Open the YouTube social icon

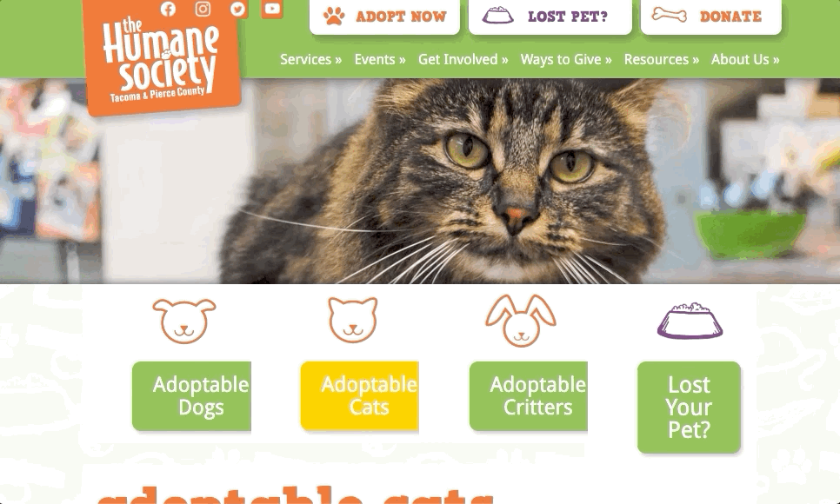coord(272,9)
